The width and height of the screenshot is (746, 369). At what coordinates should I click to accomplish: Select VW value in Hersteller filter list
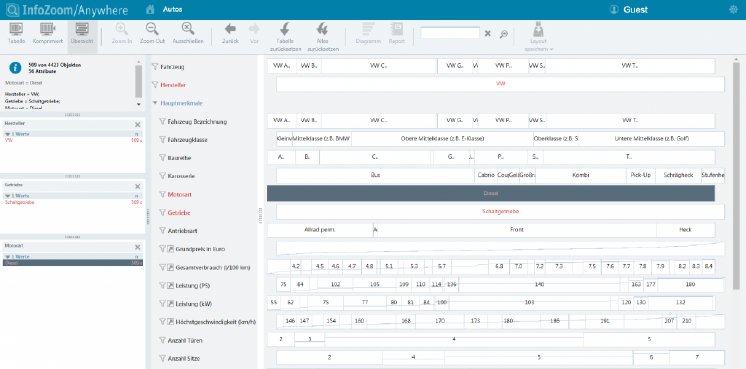73,141
